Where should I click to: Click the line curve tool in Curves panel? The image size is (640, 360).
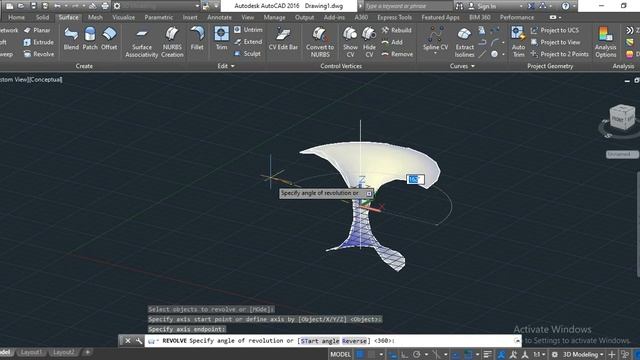[482, 54]
